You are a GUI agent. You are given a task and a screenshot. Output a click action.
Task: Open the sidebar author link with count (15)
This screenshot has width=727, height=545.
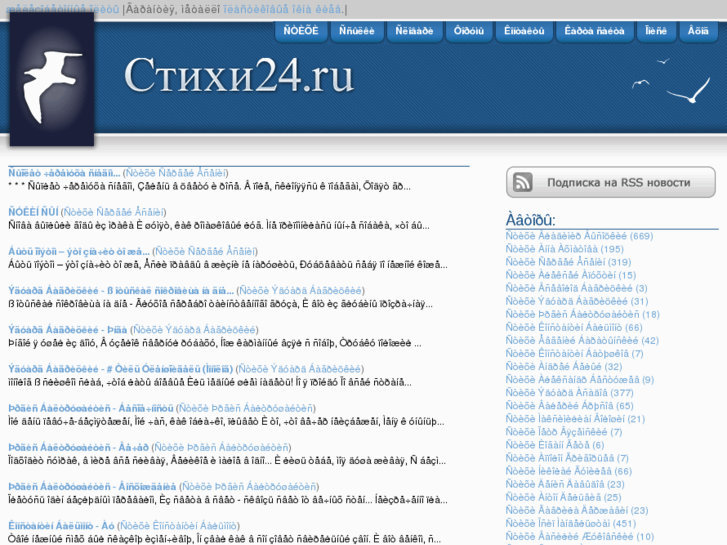[x=571, y=275]
